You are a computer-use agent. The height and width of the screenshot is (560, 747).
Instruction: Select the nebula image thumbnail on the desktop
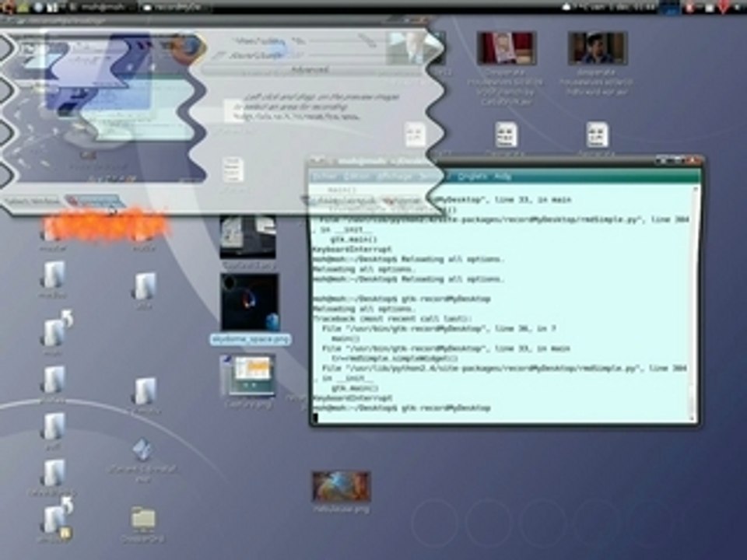341,486
